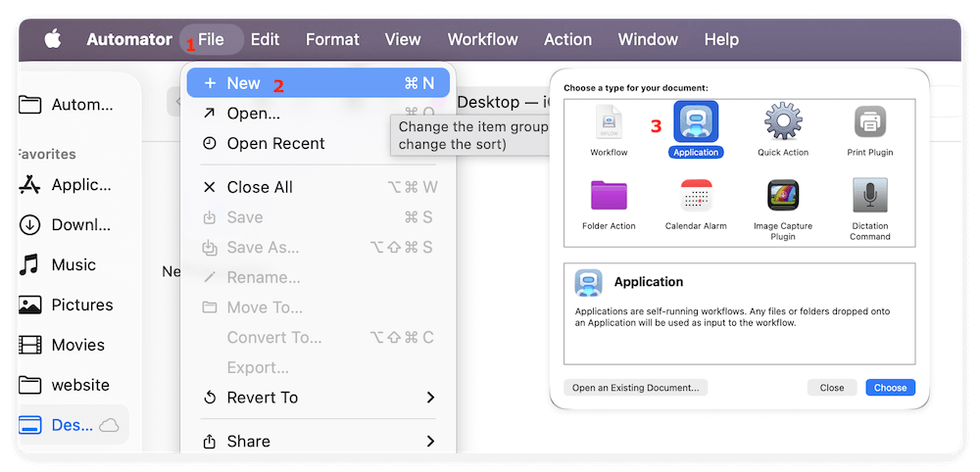Open the File menu
Screen dimensions: 980x472
click(212, 39)
